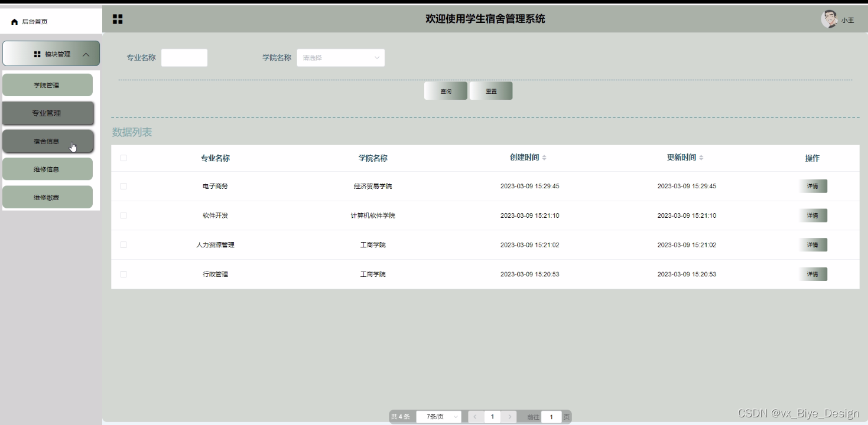The image size is (868, 425).
Task: Open 宿舍信息 in the sidebar
Action: click(x=47, y=141)
